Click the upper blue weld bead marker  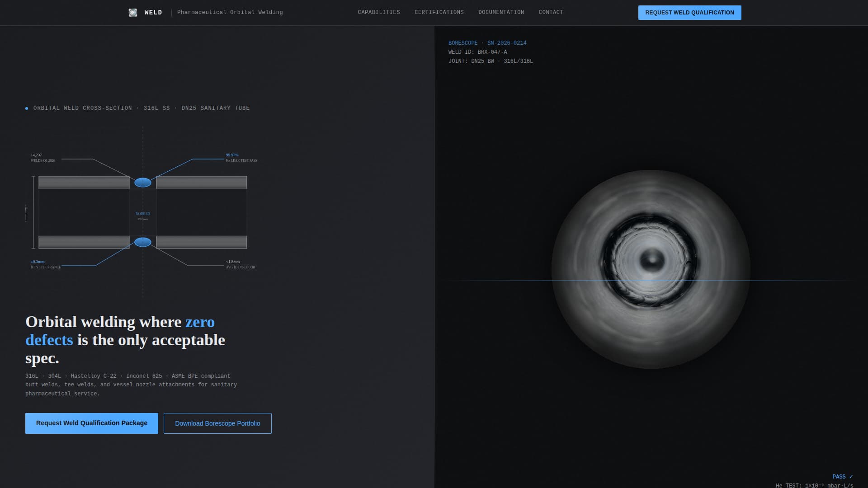pyautogui.click(x=143, y=182)
